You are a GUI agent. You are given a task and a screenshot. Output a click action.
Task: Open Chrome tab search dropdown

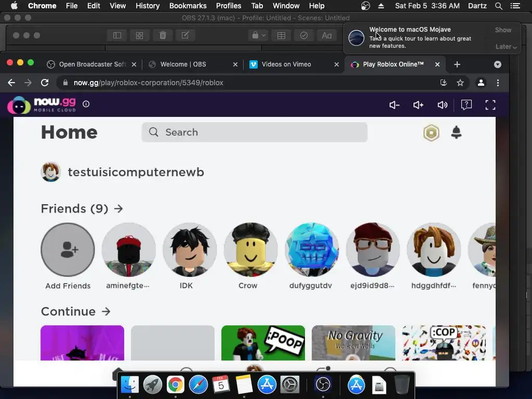point(497,64)
